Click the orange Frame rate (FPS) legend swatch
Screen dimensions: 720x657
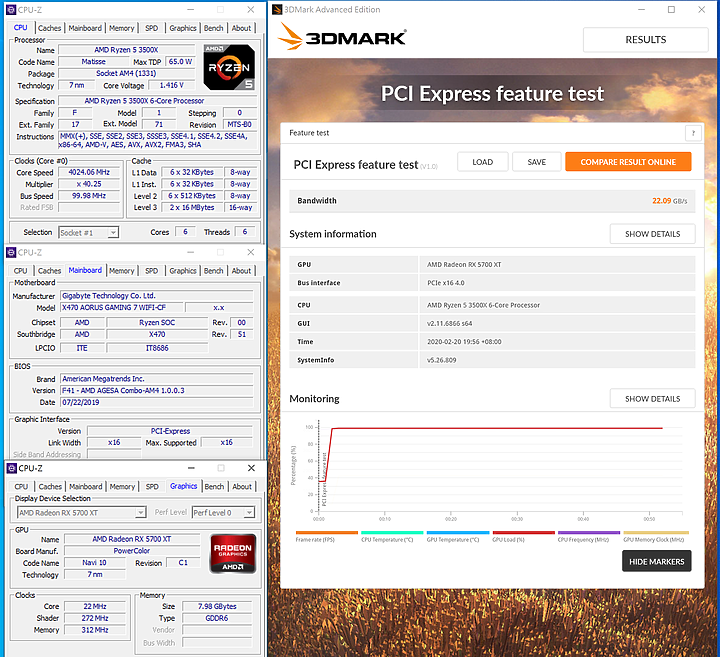click(x=326, y=533)
